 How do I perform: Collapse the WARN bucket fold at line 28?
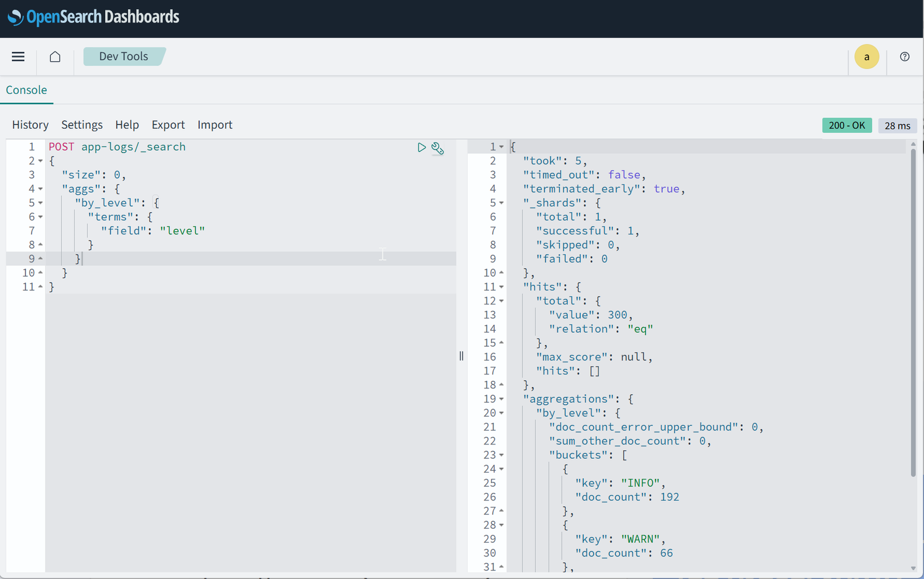(501, 525)
